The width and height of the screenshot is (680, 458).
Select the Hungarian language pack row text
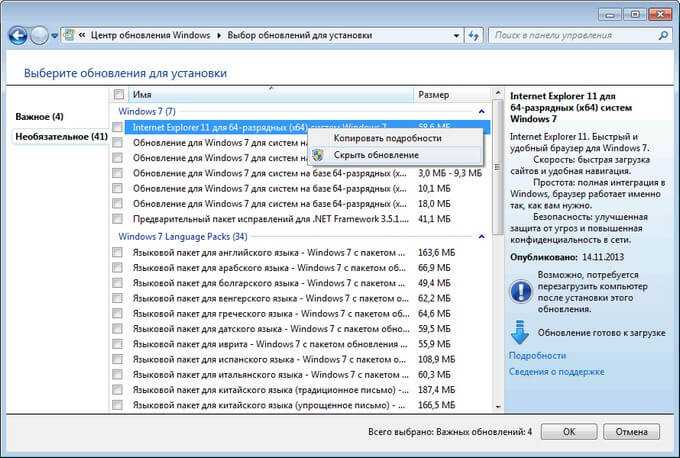pyautogui.click(x=271, y=298)
